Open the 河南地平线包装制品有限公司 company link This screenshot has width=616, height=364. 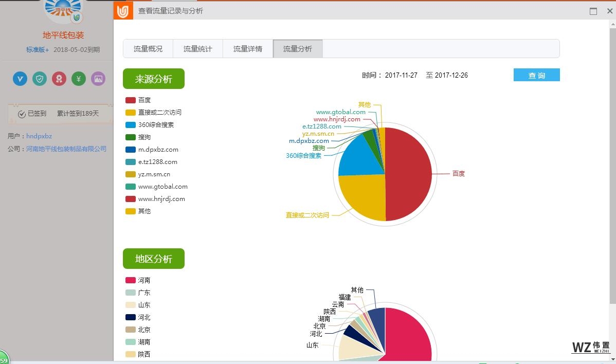click(x=66, y=149)
